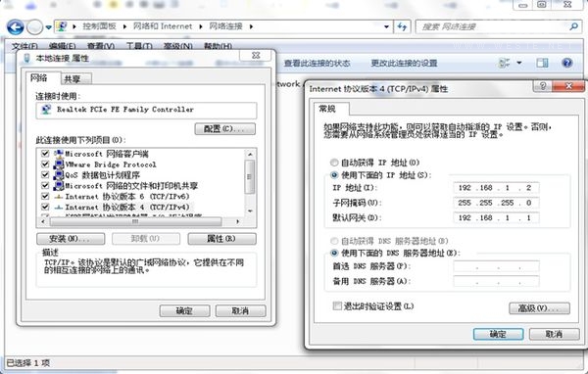Screen dimensions: 588x374
Task: Click the 默认网关 field showing 192.168.1.1
Action: pyautogui.click(x=497, y=217)
